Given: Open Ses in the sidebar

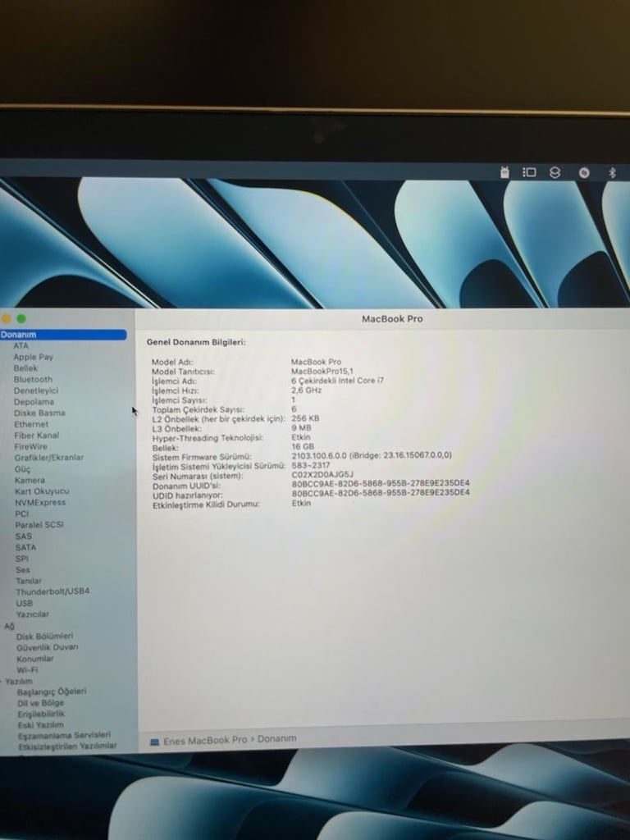Looking at the screenshot, I should click(23, 570).
